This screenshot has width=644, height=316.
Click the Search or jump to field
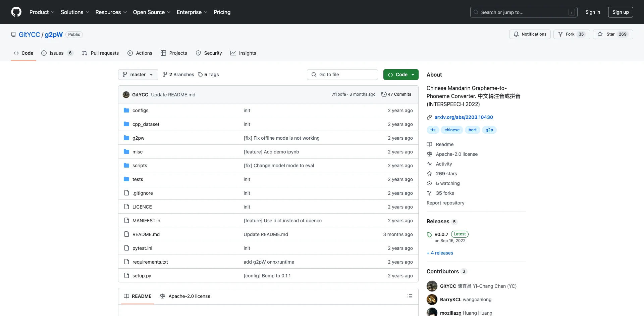coord(524,12)
